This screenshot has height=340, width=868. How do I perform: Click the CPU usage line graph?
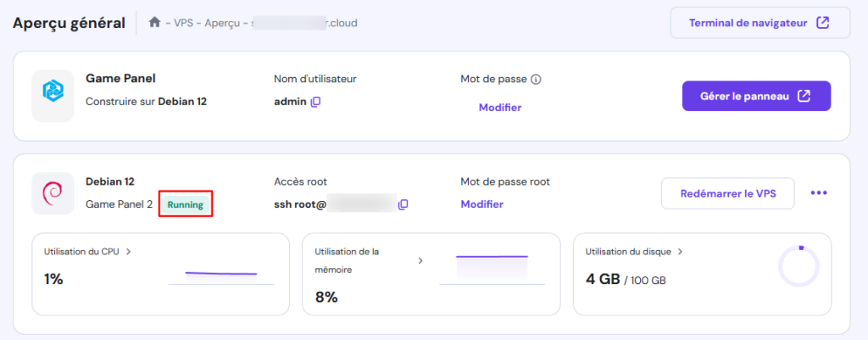tap(220, 273)
